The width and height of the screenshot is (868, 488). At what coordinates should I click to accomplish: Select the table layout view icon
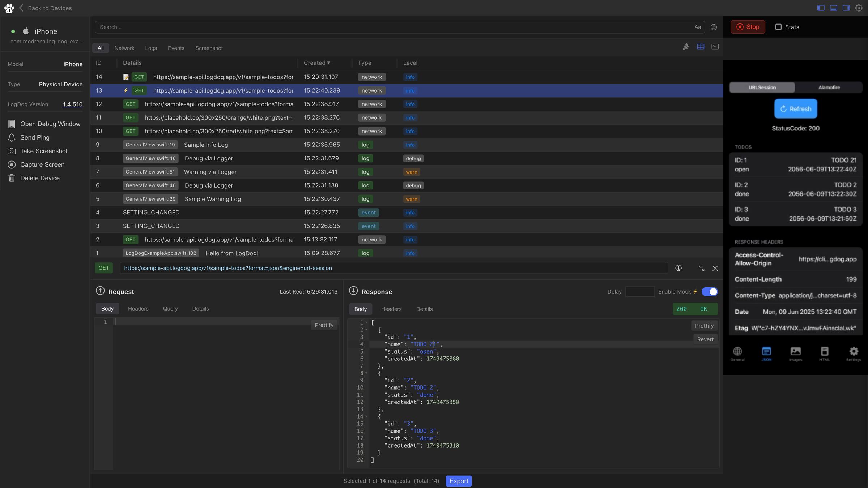click(x=701, y=47)
